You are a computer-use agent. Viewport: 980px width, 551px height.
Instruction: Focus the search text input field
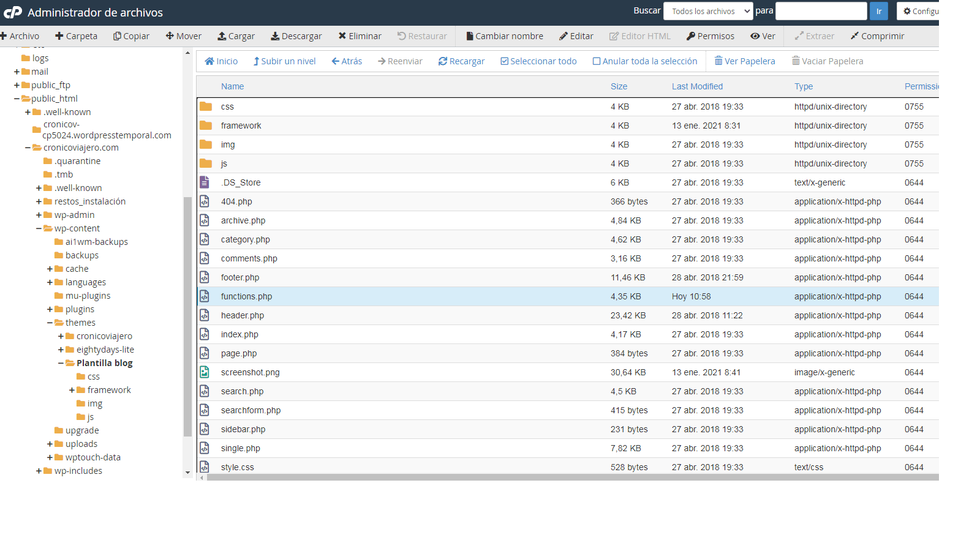coord(821,11)
